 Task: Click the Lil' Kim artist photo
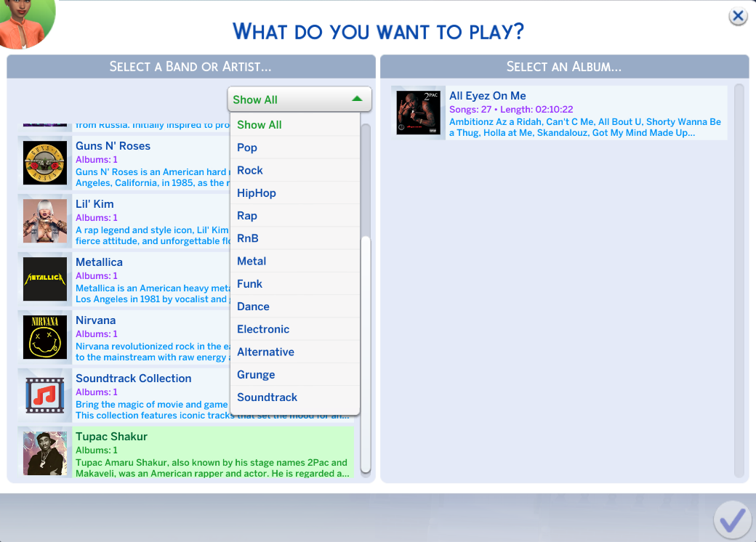[45, 221]
